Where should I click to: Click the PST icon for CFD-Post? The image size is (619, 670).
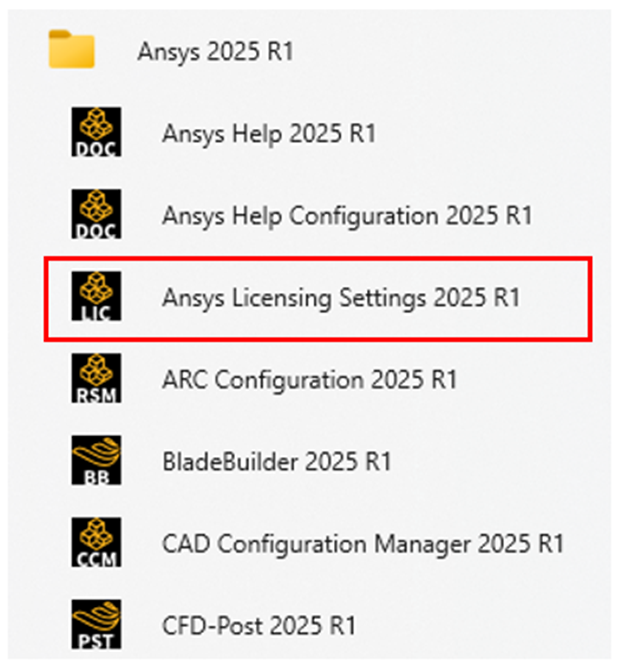pos(96,624)
